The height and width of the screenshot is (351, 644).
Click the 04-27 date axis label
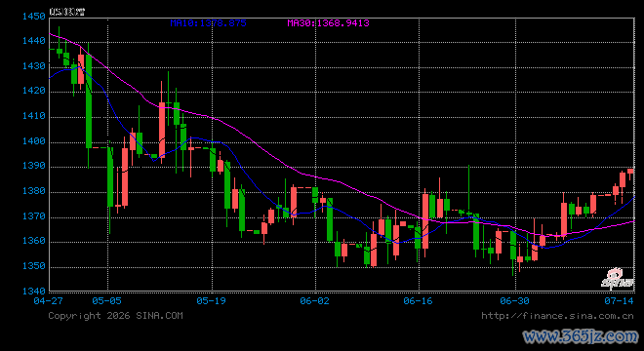[x=48, y=301]
